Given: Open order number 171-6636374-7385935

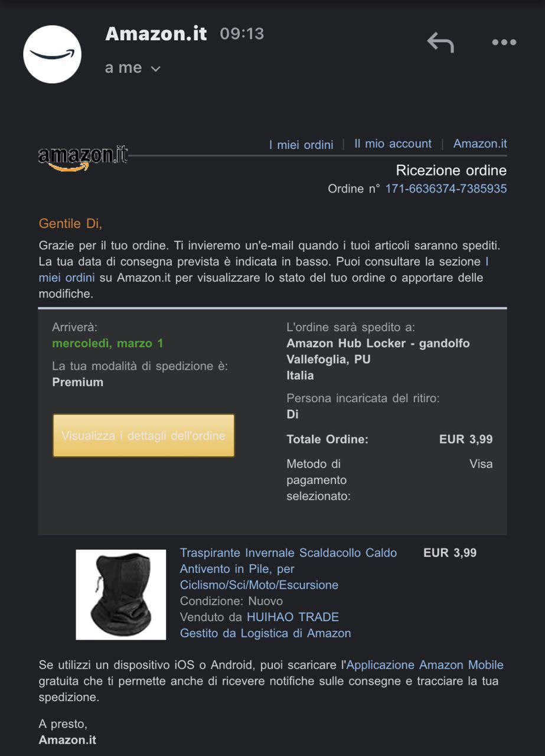Looking at the screenshot, I should (446, 188).
